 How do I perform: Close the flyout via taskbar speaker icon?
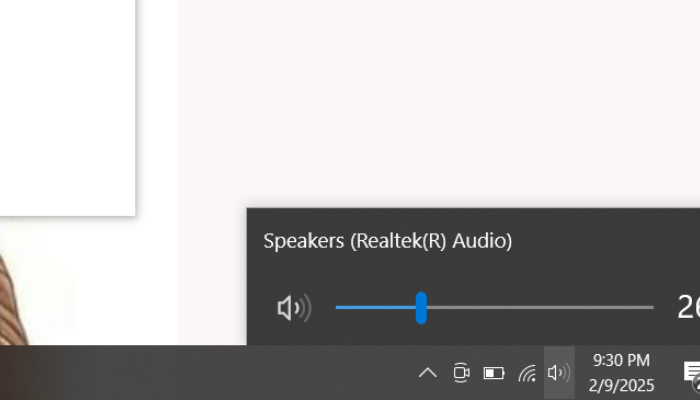(558, 373)
